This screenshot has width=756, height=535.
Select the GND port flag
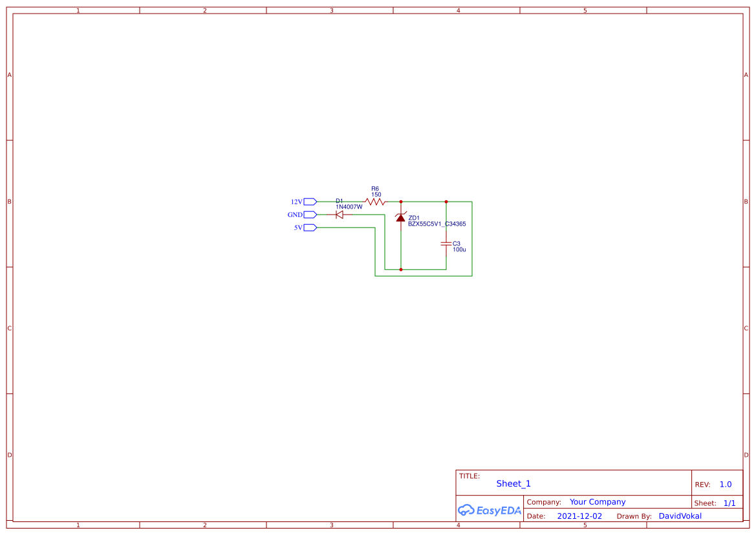[309, 215]
